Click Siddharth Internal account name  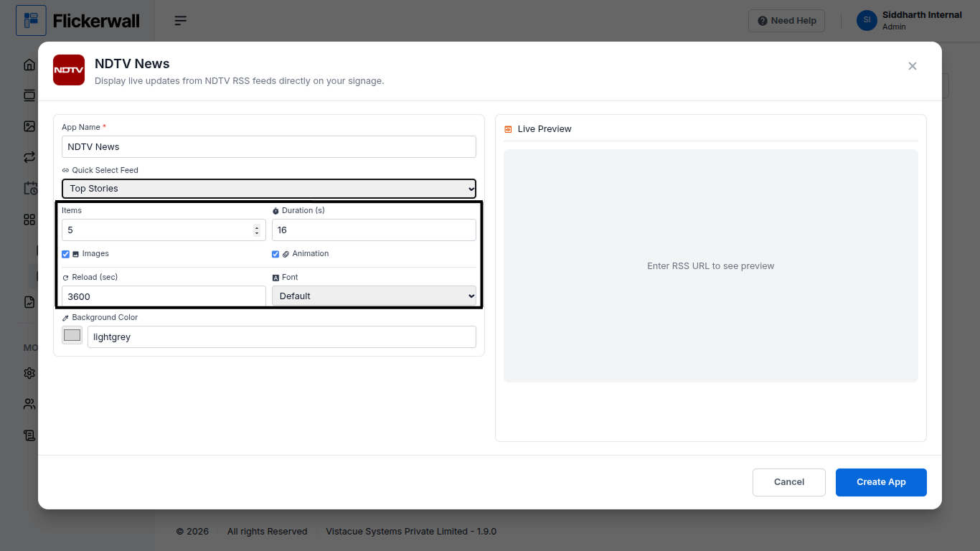click(x=922, y=15)
